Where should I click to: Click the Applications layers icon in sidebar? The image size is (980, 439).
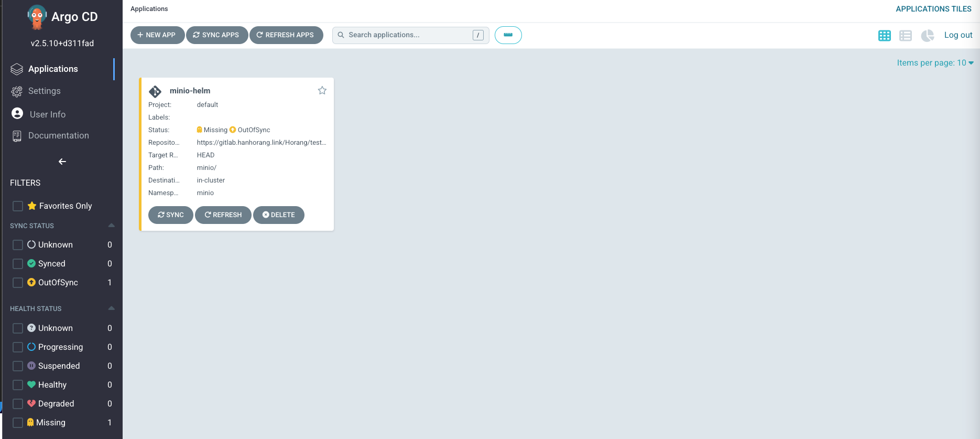pos(17,69)
